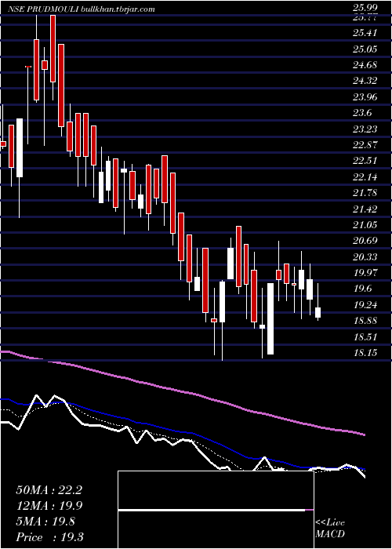Click the last white candlestick at the chart's right end
Image resolution: width=392 pixels, height=549 pixels.
pyautogui.click(x=318, y=312)
